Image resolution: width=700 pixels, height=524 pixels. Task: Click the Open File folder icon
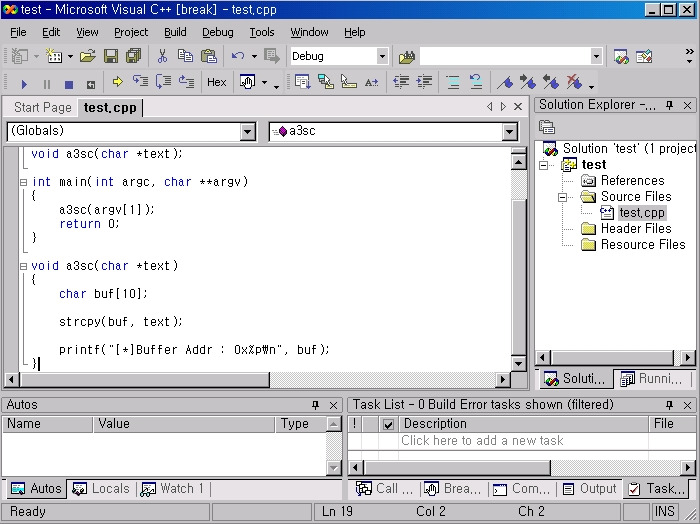point(88,56)
